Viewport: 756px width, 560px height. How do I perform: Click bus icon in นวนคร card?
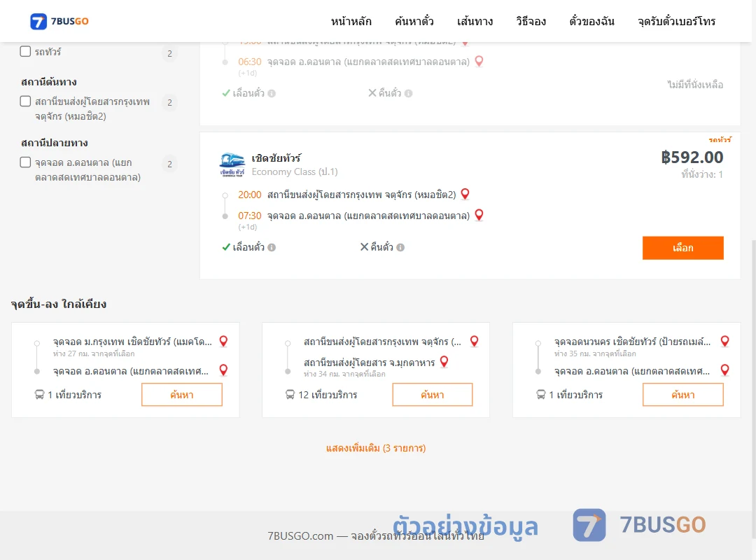tap(541, 395)
